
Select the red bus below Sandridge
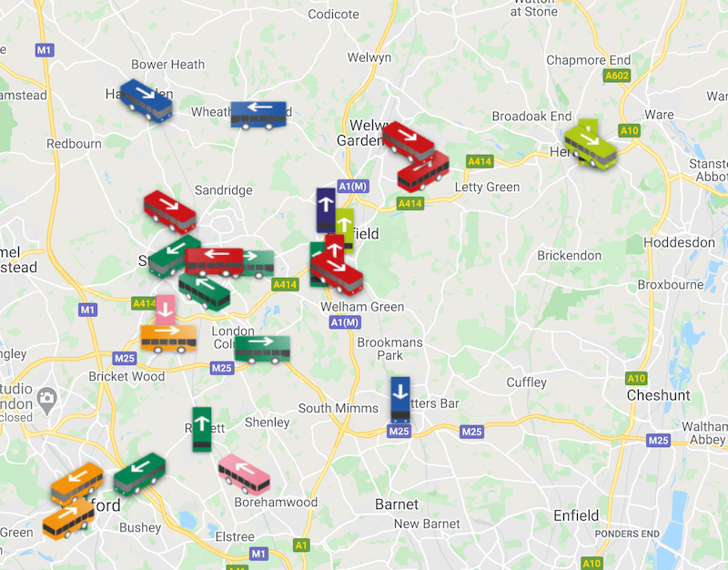click(170, 212)
